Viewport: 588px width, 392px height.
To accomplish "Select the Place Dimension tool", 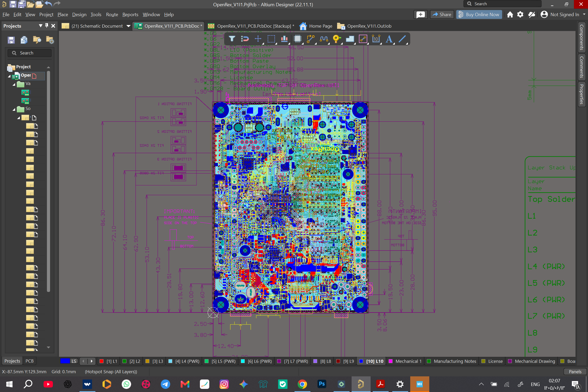I will [x=376, y=39].
